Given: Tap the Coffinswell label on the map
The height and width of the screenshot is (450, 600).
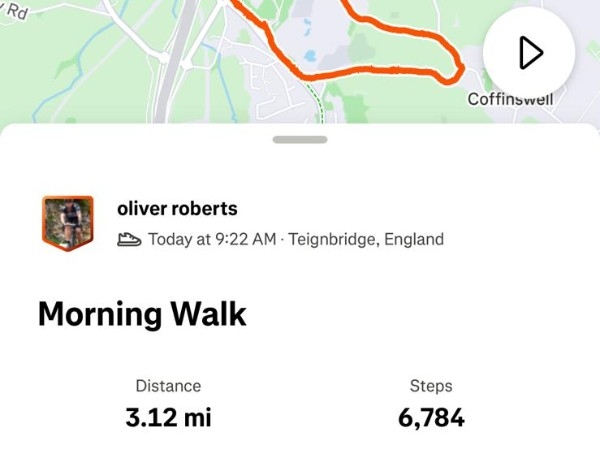Looking at the screenshot, I should pyautogui.click(x=509, y=100).
